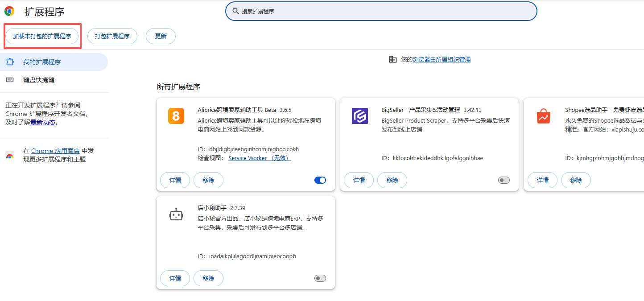Click the search magnifier icon
This screenshot has height=301, width=644.
(x=236, y=11)
